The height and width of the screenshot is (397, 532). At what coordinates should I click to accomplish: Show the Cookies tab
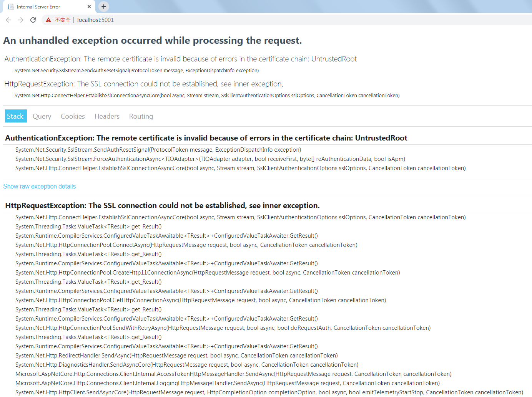[73, 116]
